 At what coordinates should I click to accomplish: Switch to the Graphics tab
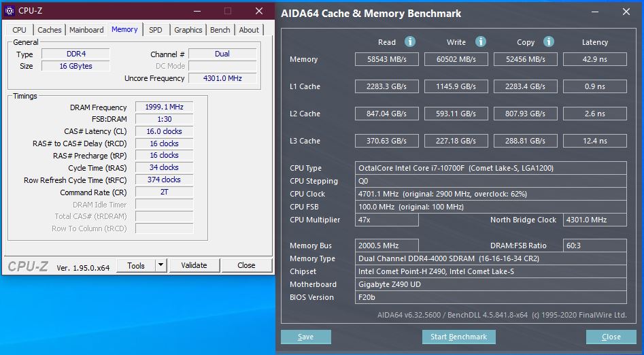tap(188, 30)
